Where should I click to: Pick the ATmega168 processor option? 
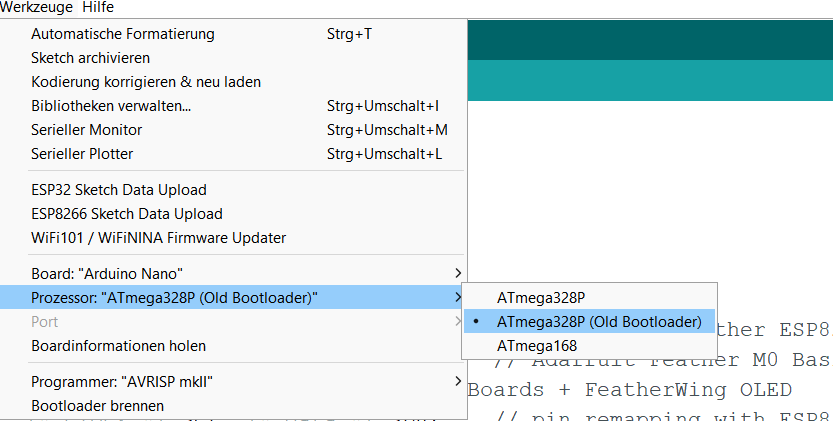tap(589, 346)
